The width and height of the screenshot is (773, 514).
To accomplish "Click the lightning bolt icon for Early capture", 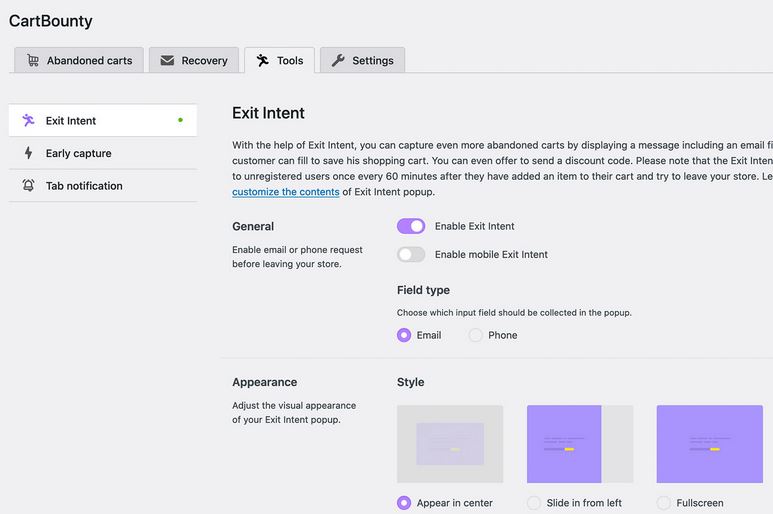I will [x=28, y=153].
